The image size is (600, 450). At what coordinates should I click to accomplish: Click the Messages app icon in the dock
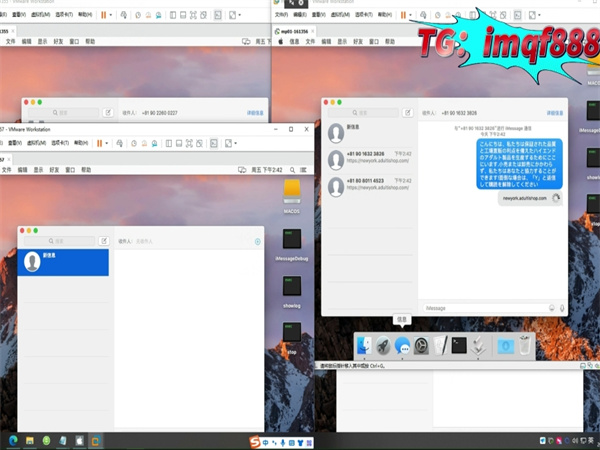coord(403,346)
